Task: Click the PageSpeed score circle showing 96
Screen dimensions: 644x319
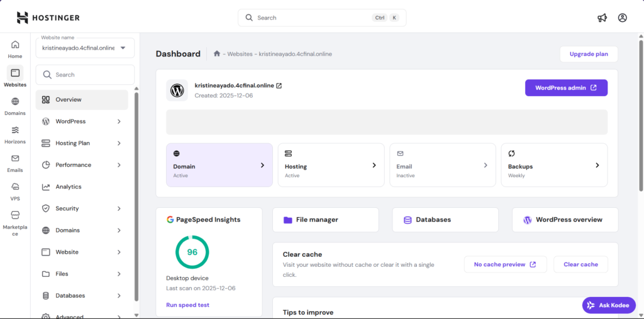Action: point(192,252)
